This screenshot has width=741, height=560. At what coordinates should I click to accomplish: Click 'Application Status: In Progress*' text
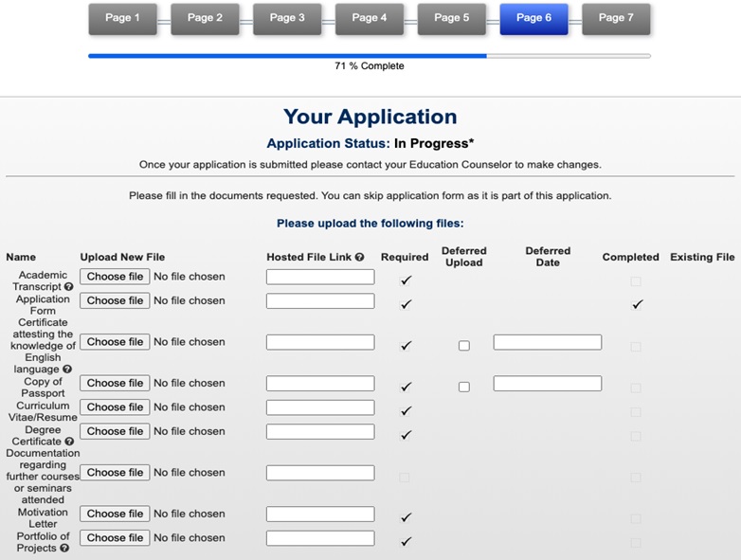pyautogui.click(x=370, y=144)
